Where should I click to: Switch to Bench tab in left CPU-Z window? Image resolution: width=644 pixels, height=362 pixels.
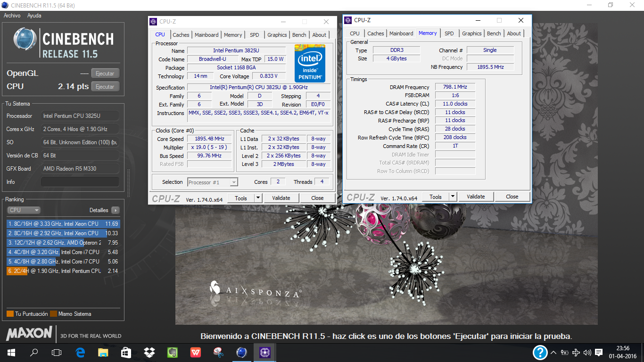coord(299,35)
